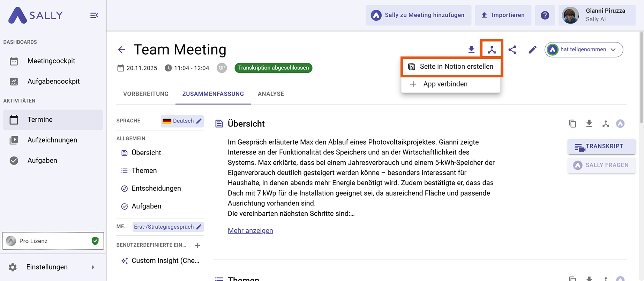Image resolution: width=644 pixels, height=281 pixels.
Task: Open the Transkript button
Action: coord(601,147)
